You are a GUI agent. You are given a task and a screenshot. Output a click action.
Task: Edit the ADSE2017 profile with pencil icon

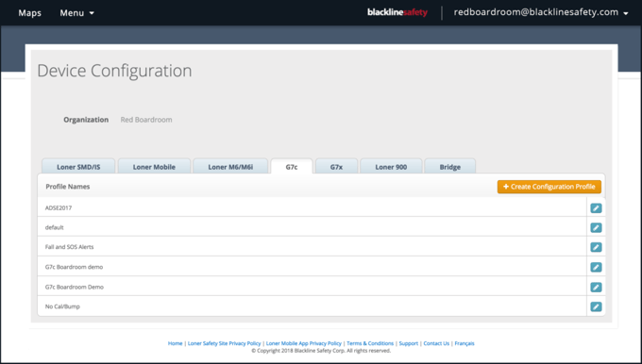[596, 208]
